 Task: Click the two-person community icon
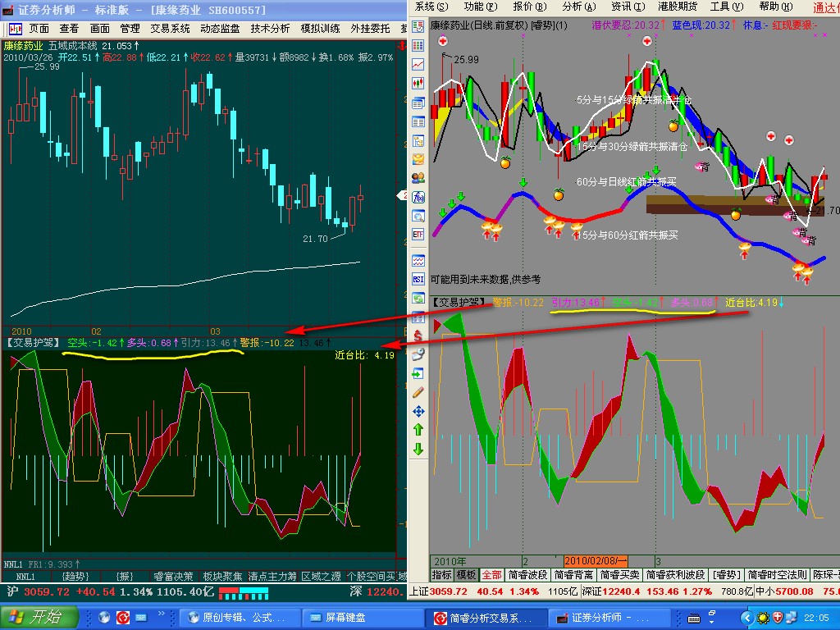click(418, 178)
